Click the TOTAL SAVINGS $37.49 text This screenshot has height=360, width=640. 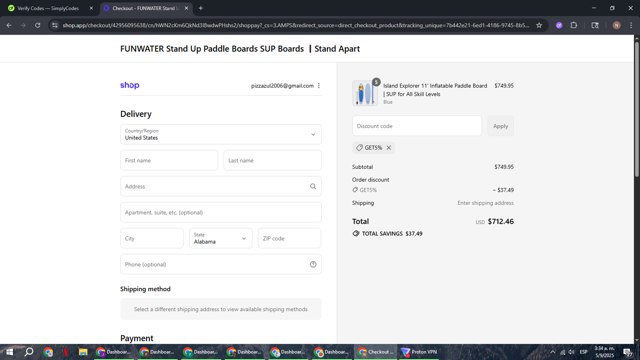[x=392, y=233]
